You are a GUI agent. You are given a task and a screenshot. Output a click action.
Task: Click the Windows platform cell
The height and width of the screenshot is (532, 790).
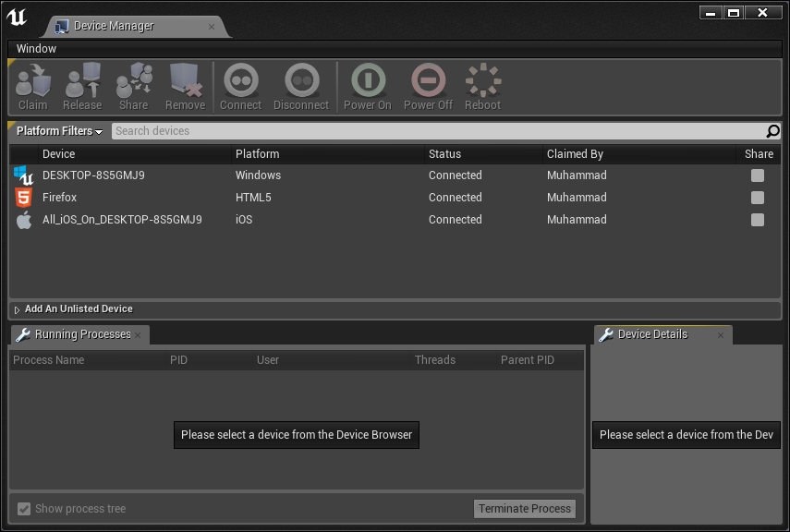point(258,175)
